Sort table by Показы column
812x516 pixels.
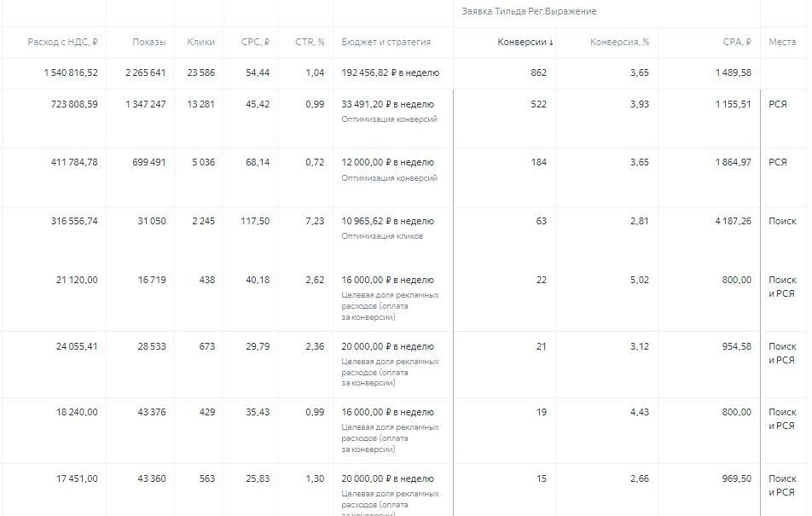(x=149, y=42)
